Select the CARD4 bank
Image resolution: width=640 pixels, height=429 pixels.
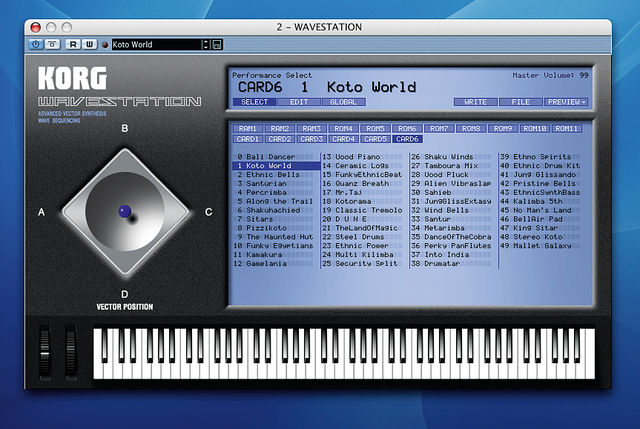tap(343, 139)
